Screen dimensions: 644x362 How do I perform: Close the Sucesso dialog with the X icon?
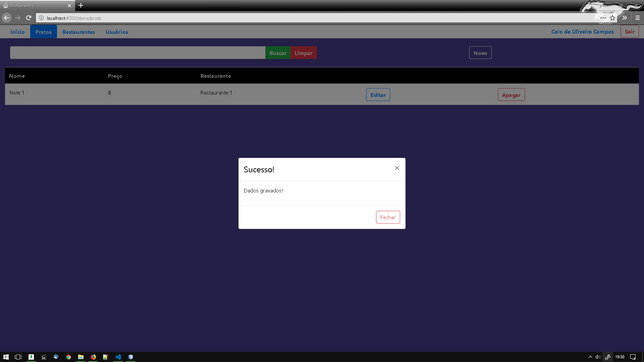click(397, 168)
